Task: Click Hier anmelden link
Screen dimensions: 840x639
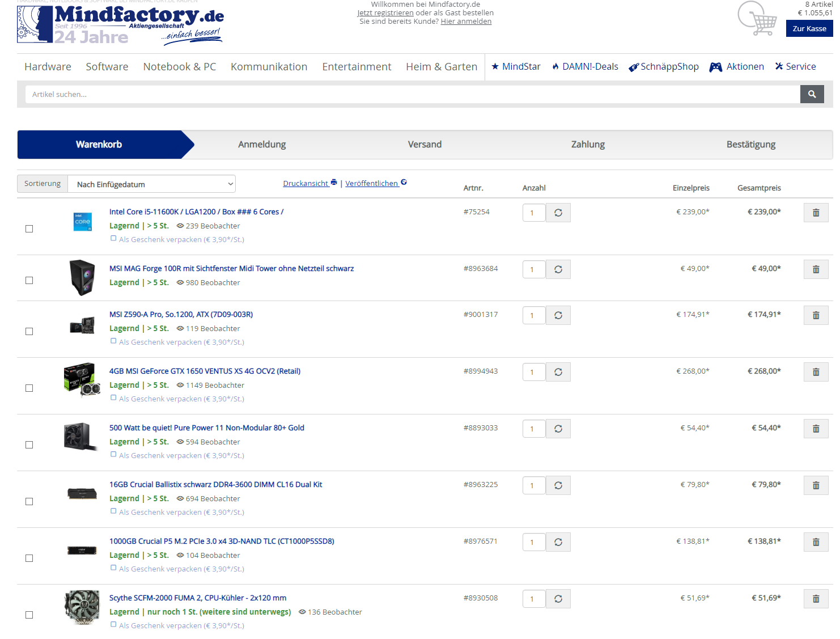Action: 466,21
